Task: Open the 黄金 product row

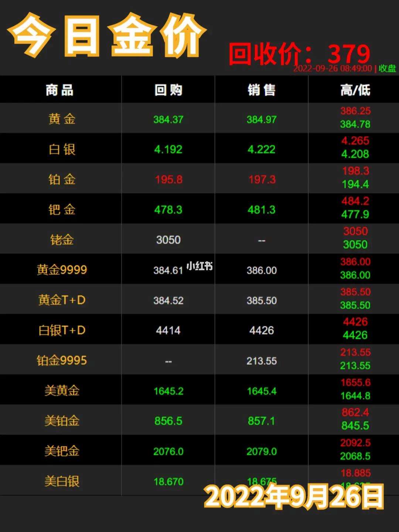Action: [x=62, y=119]
